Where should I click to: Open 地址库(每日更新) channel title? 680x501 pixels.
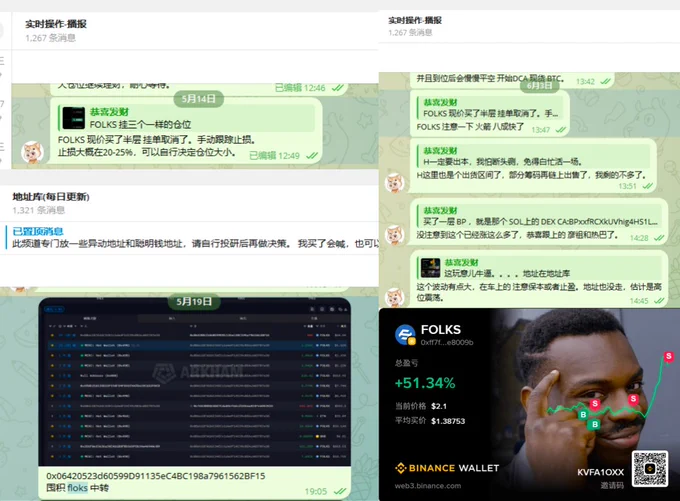51,196
